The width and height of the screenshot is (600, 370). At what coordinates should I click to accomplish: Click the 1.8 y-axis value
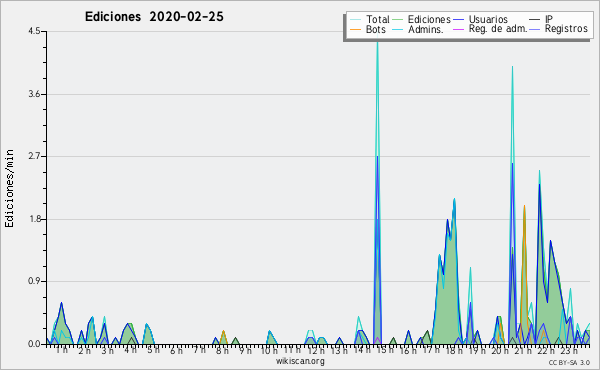[x=34, y=219]
